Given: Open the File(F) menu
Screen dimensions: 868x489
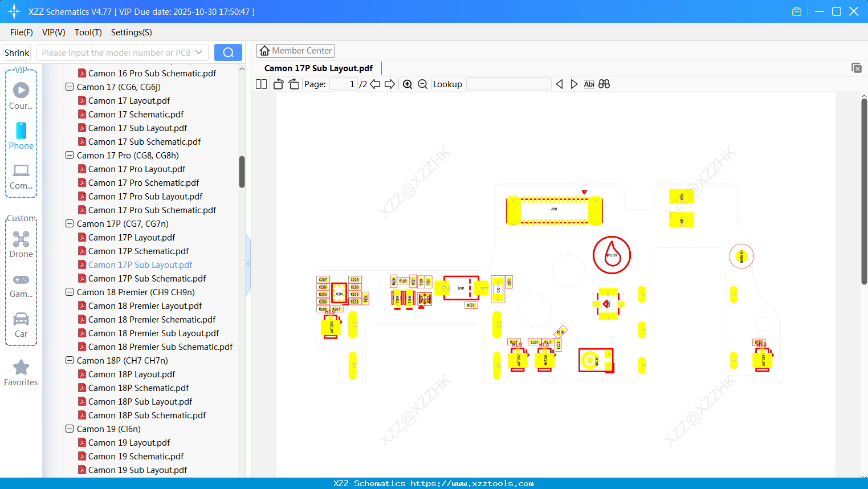Looking at the screenshot, I should pos(22,32).
